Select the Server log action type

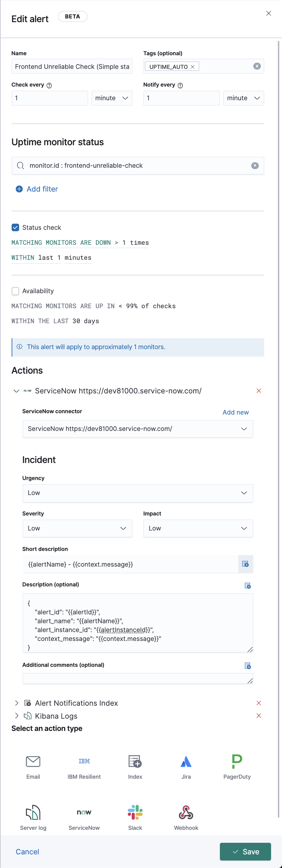[x=33, y=815]
